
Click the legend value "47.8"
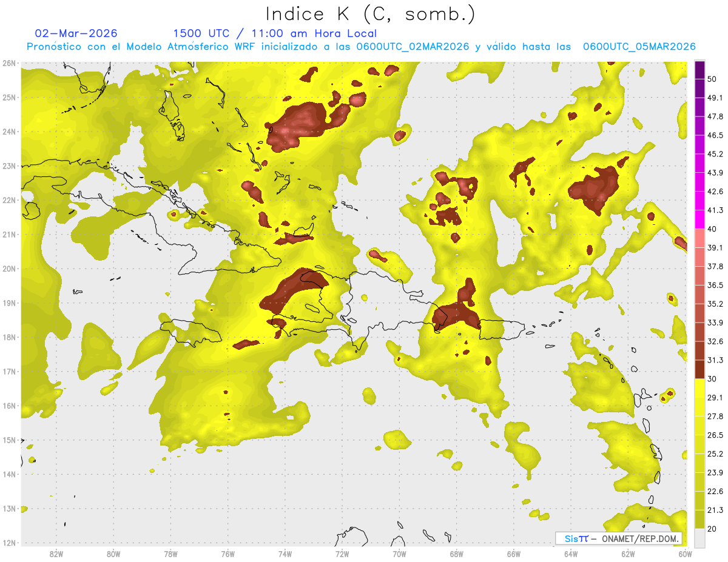click(x=715, y=116)
